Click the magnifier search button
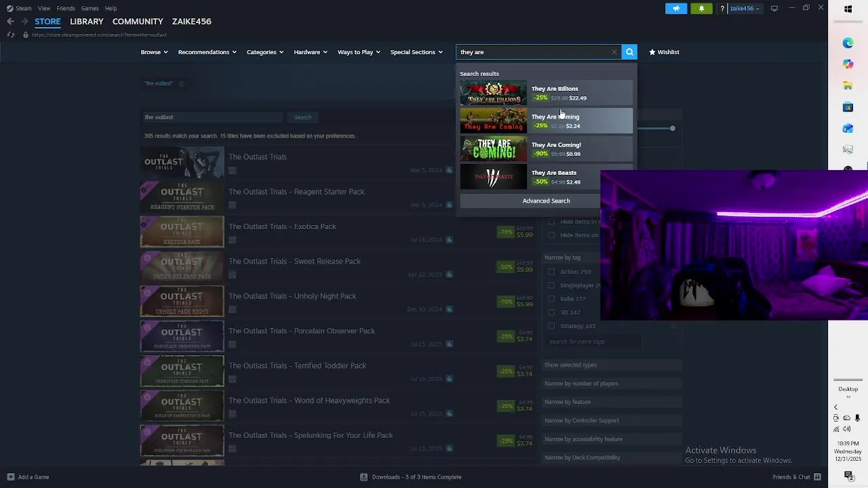Image resolution: width=868 pixels, height=488 pixels. [629, 52]
